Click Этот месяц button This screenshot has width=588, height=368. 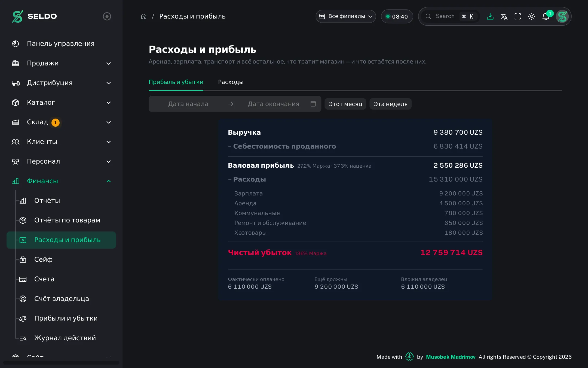(345, 104)
